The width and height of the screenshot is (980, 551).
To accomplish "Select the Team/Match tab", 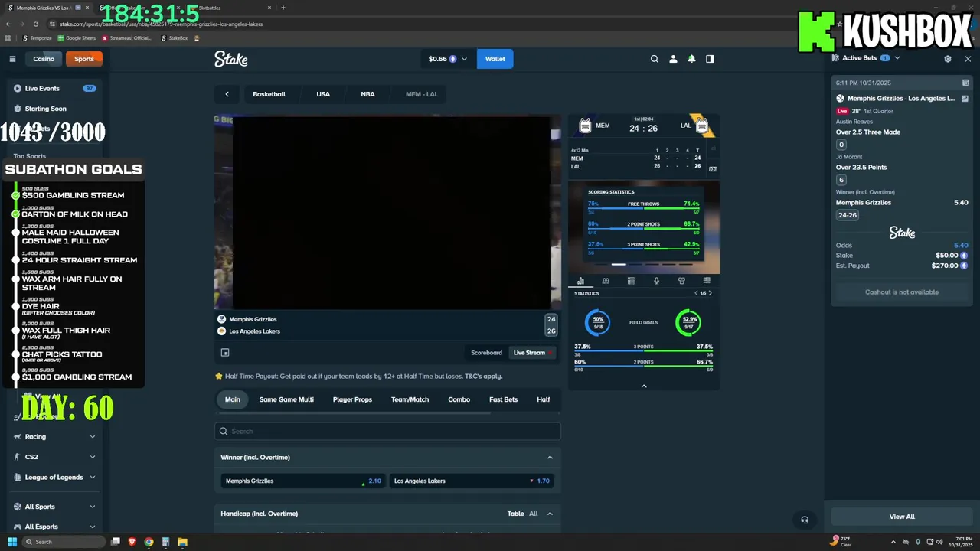I will point(410,399).
